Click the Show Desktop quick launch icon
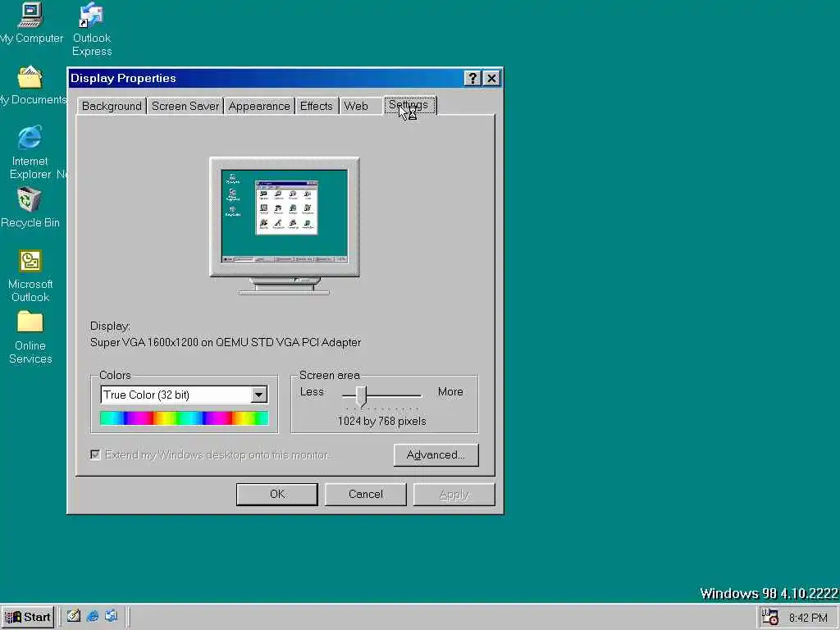 click(x=73, y=616)
